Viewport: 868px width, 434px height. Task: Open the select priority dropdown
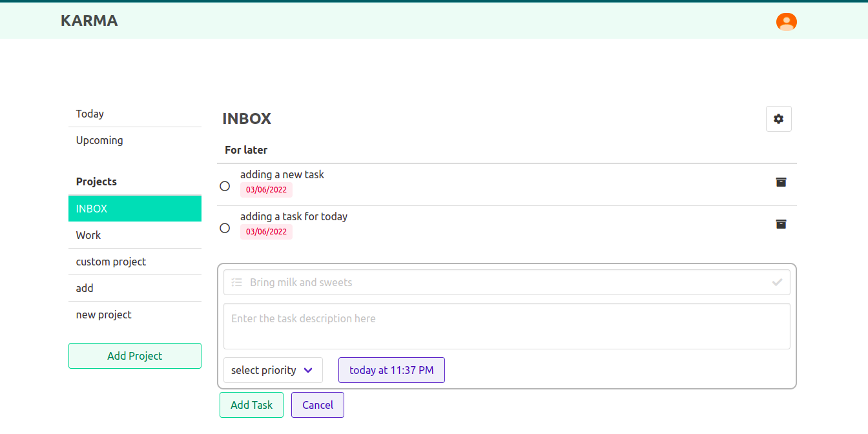point(273,370)
